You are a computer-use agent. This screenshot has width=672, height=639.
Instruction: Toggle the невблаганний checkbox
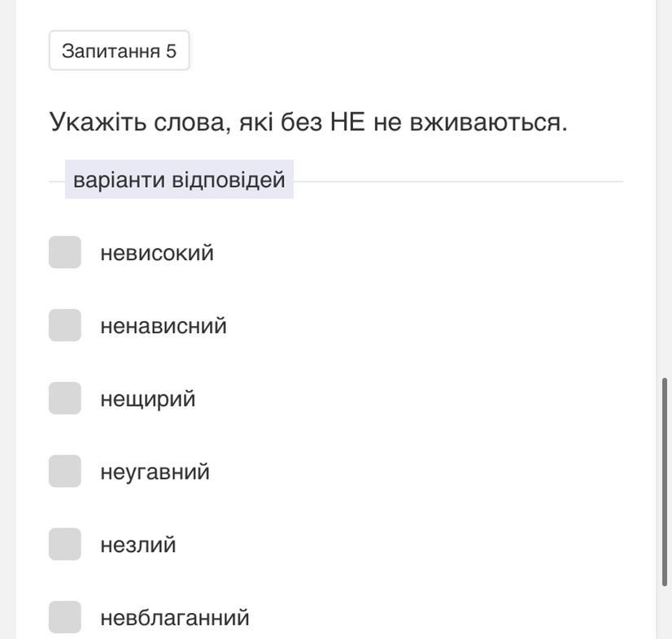tap(65, 617)
